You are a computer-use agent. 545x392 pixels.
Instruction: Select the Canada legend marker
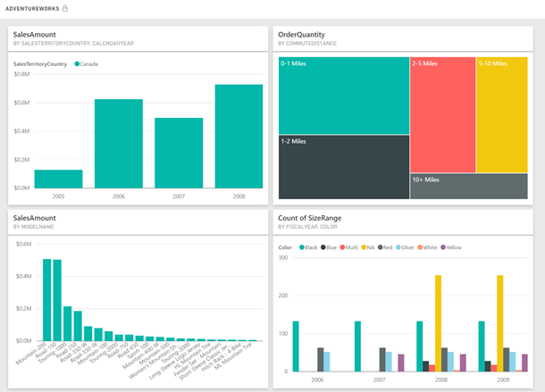pos(77,64)
